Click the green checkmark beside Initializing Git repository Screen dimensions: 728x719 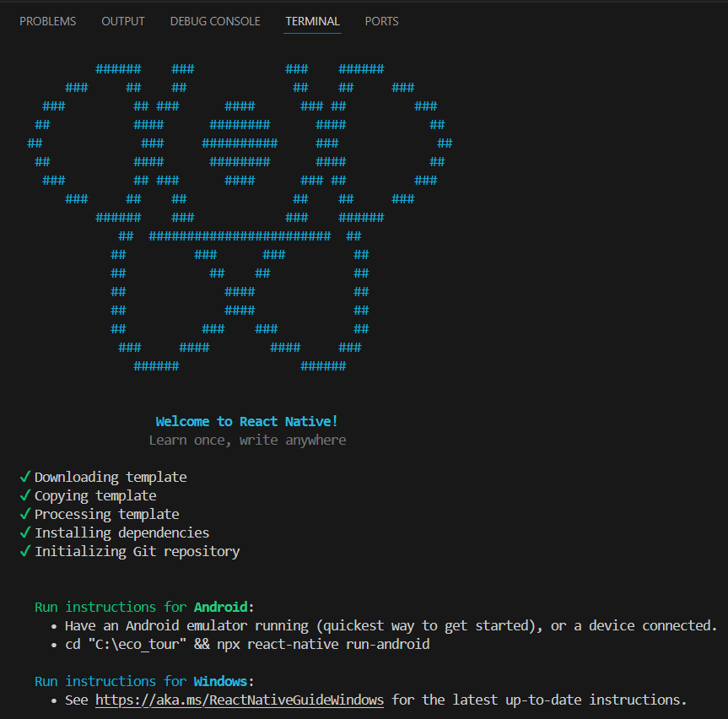tap(25, 551)
